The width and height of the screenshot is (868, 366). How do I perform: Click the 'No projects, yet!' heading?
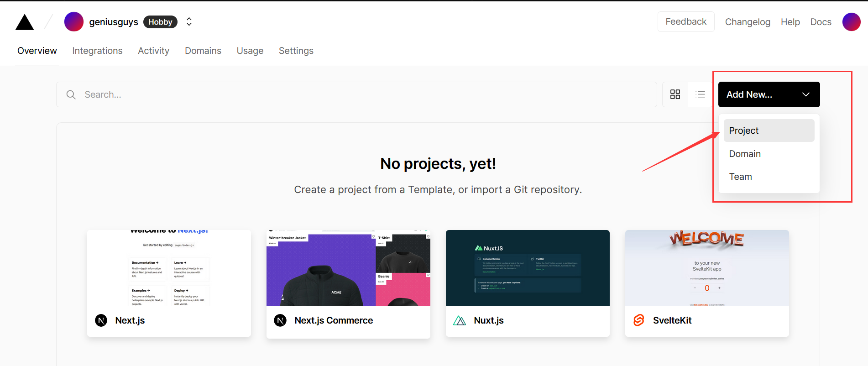(x=438, y=163)
